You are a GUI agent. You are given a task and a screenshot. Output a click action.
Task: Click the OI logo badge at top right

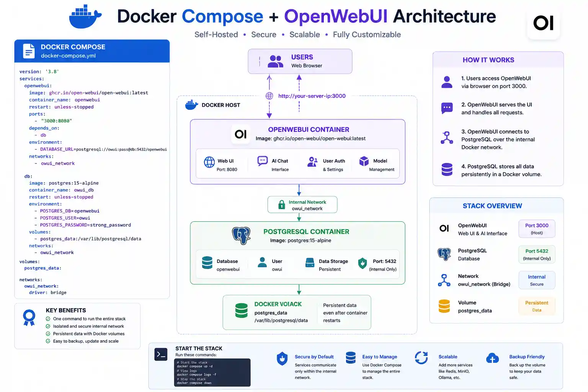point(544,23)
